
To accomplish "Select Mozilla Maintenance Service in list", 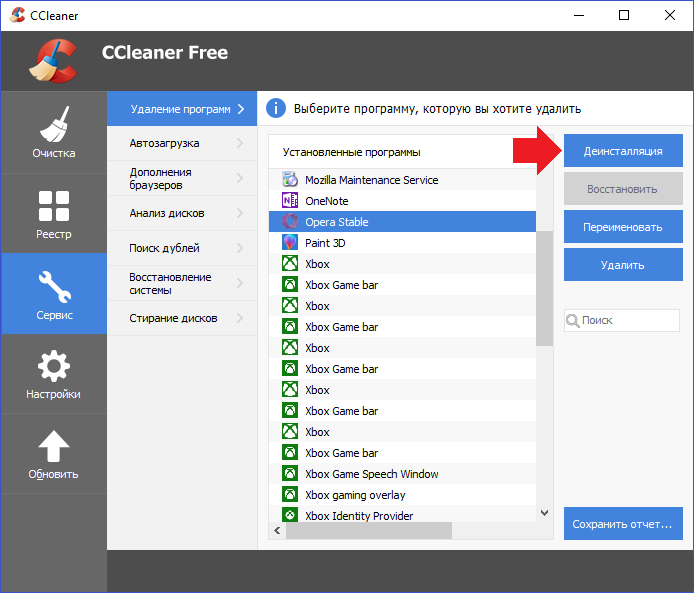I will 403,180.
